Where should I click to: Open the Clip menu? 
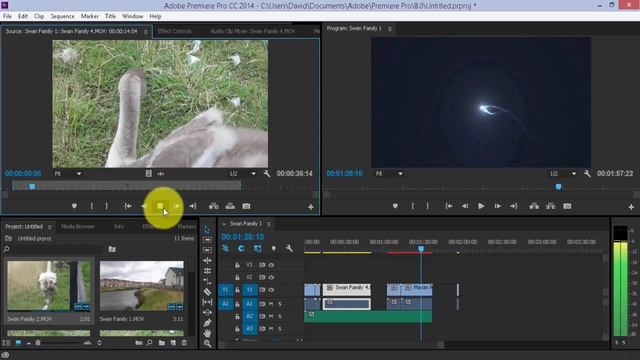point(39,16)
